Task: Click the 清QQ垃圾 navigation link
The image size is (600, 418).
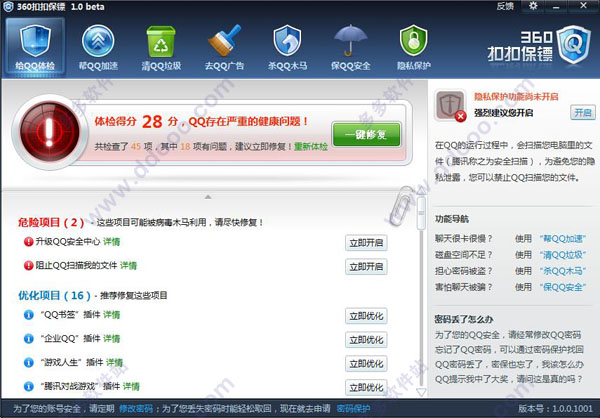Action: point(562,255)
